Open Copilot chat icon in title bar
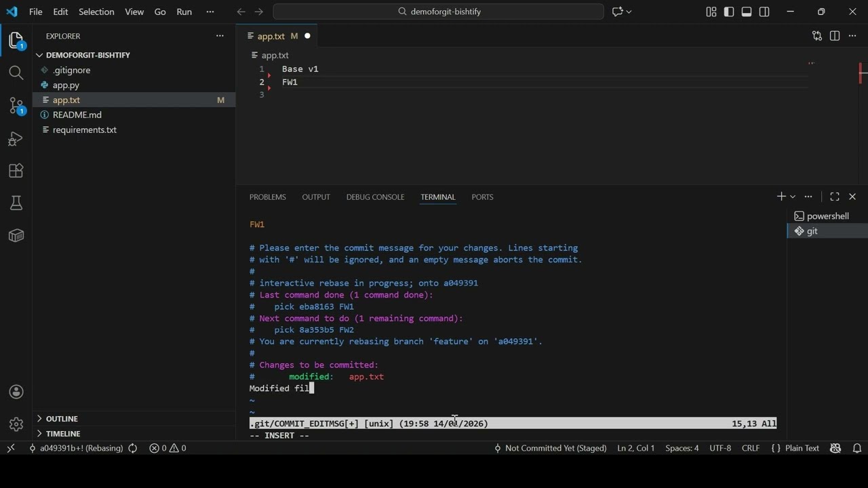The height and width of the screenshot is (488, 868). point(618,12)
